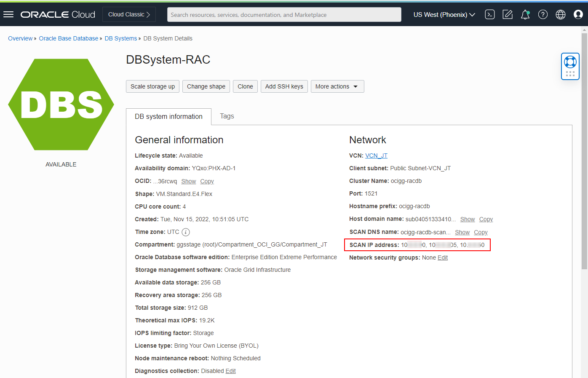Image resolution: width=588 pixels, height=378 pixels.
Task: Show the full SCAN DNS name
Action: click(462, 232)
